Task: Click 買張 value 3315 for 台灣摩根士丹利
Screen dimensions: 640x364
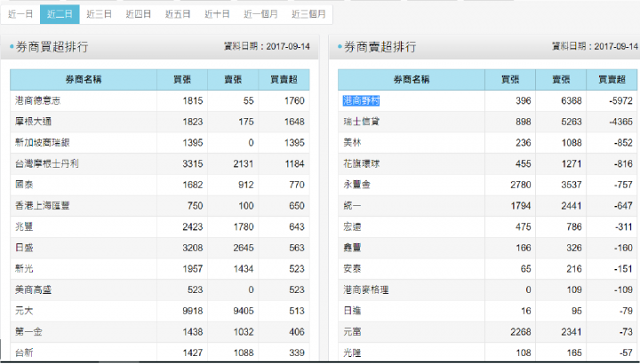Action: pos(193,164)
